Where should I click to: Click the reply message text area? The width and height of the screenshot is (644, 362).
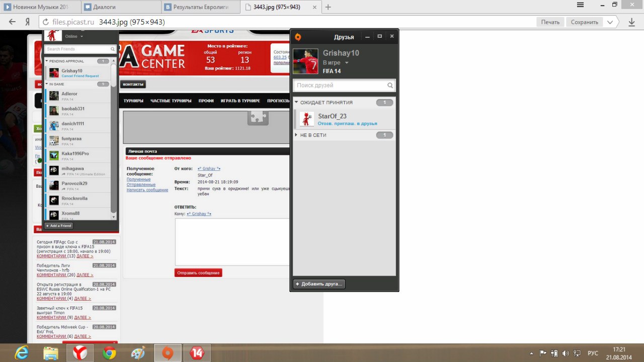(232, 242)
